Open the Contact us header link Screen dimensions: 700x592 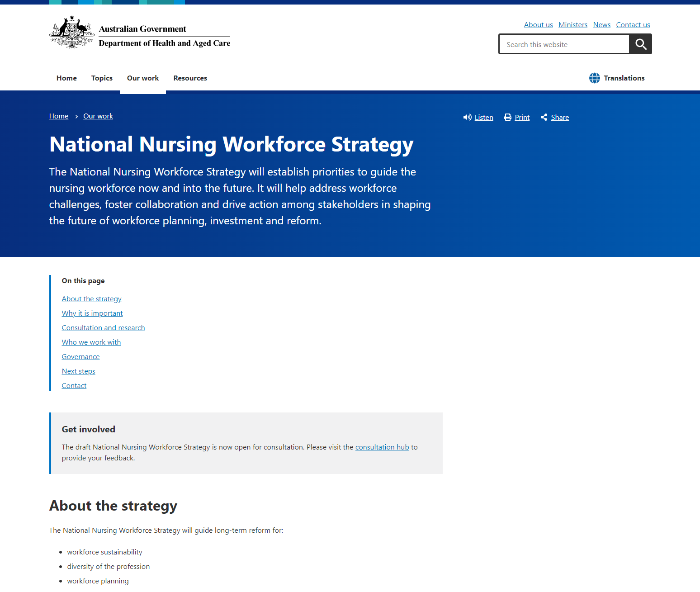click(x=633, y=24)
